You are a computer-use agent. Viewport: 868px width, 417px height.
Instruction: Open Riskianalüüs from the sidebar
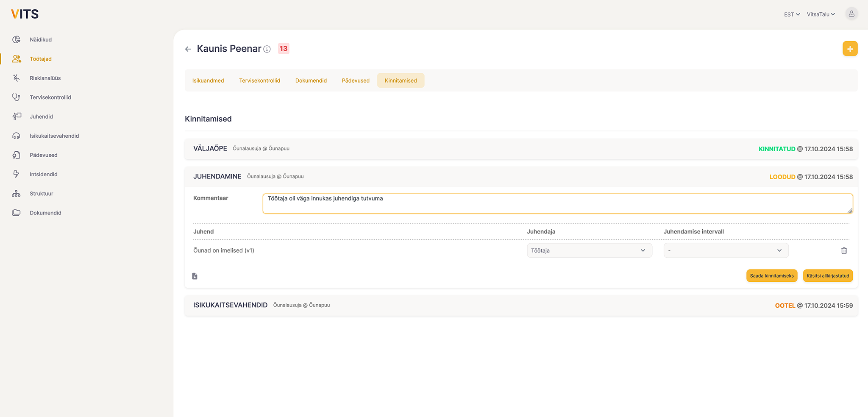click(x=45, y=78)
